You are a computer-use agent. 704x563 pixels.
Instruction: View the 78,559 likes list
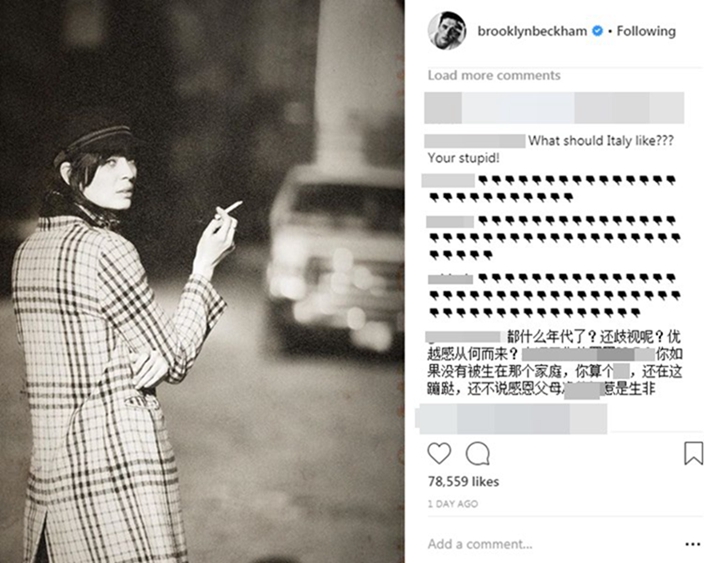click(x=463, y=482)
